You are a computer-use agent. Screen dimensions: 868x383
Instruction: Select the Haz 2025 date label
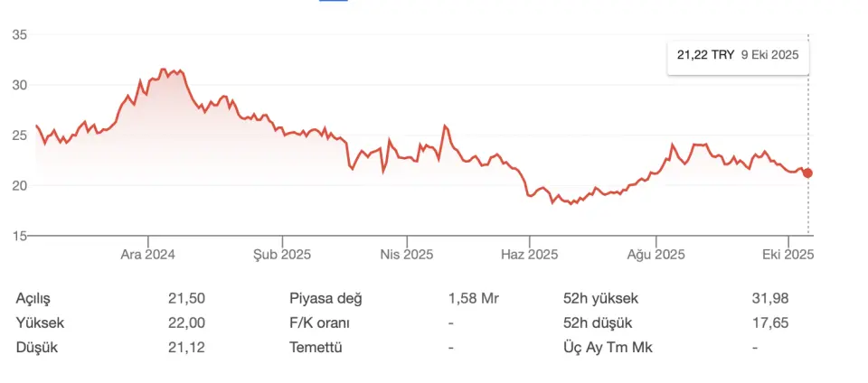click(x=530, y=255)
